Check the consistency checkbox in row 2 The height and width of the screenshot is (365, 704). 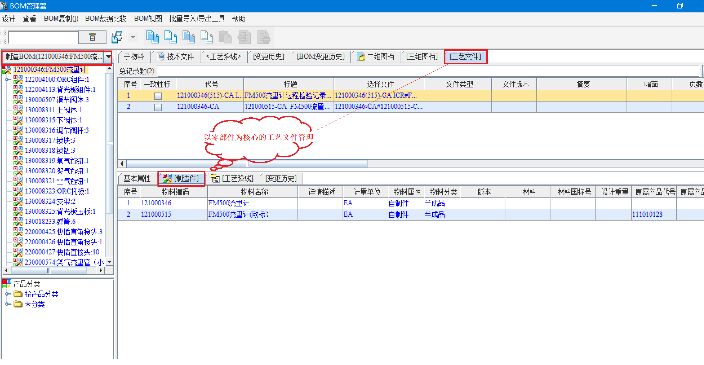158,107
